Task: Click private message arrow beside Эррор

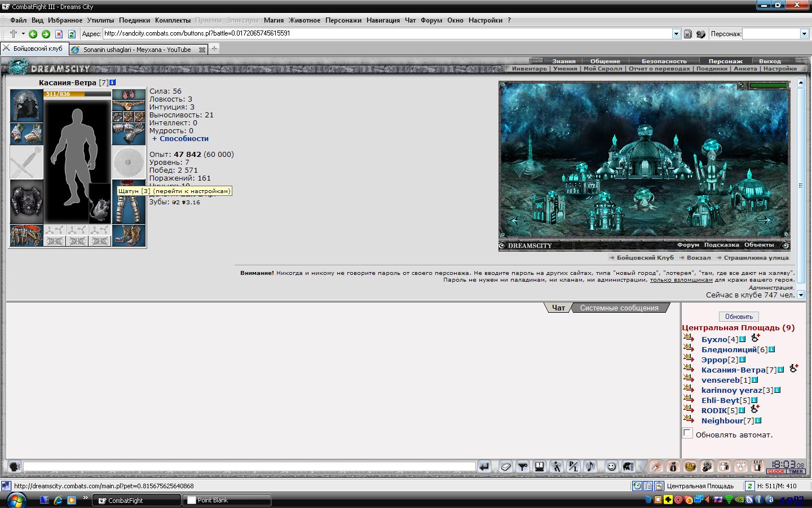Action: (x=689, y=359)
